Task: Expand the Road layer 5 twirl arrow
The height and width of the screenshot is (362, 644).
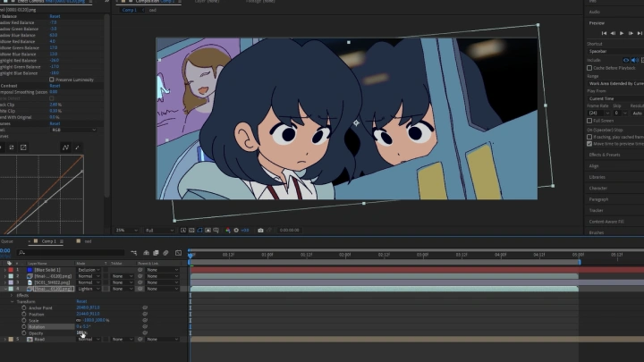Action: click(x=5, y=340)
